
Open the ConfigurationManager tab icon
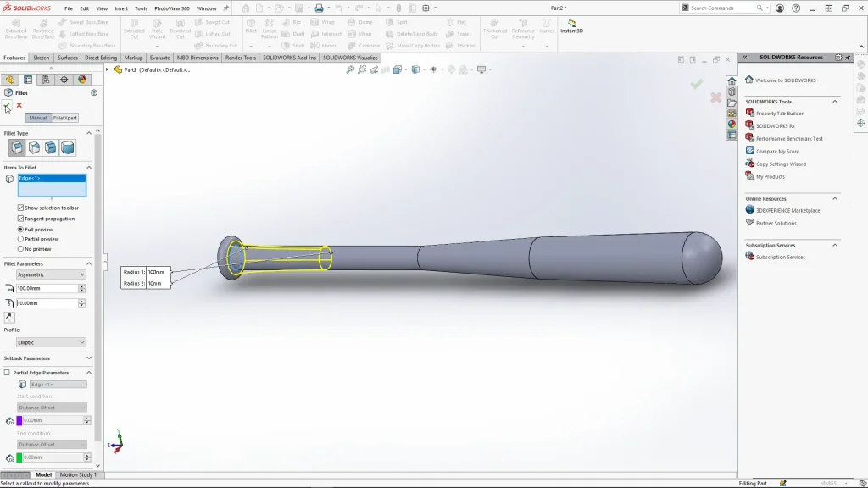tap(46, 80)
